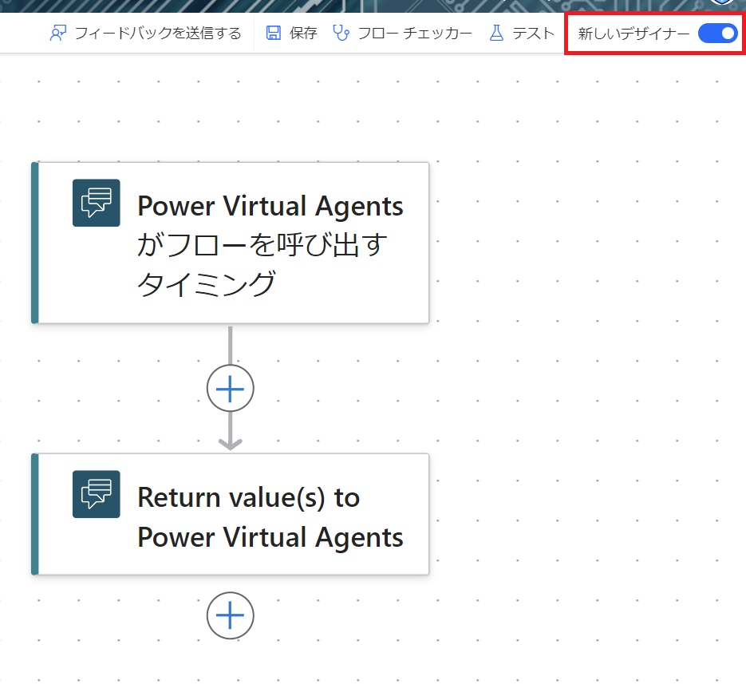This screenshot has height=700, width=746.
Task: Select Return value(s) to Power Virtual Agents card
Action: (231, 514)
